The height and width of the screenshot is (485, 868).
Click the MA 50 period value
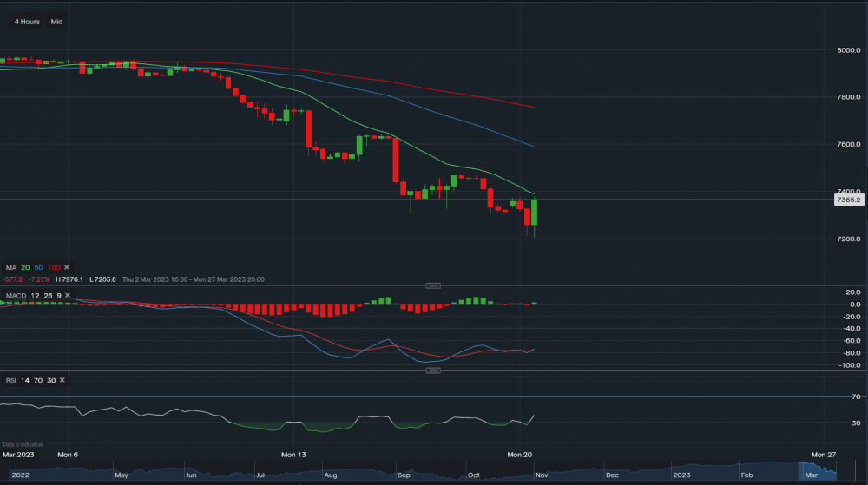[x=39, y=267]
